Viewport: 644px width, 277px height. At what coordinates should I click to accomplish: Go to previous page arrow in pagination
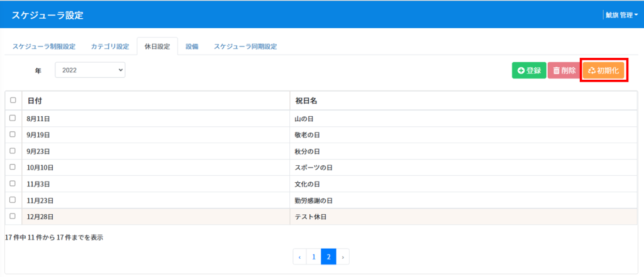click(x=300, y=256)
